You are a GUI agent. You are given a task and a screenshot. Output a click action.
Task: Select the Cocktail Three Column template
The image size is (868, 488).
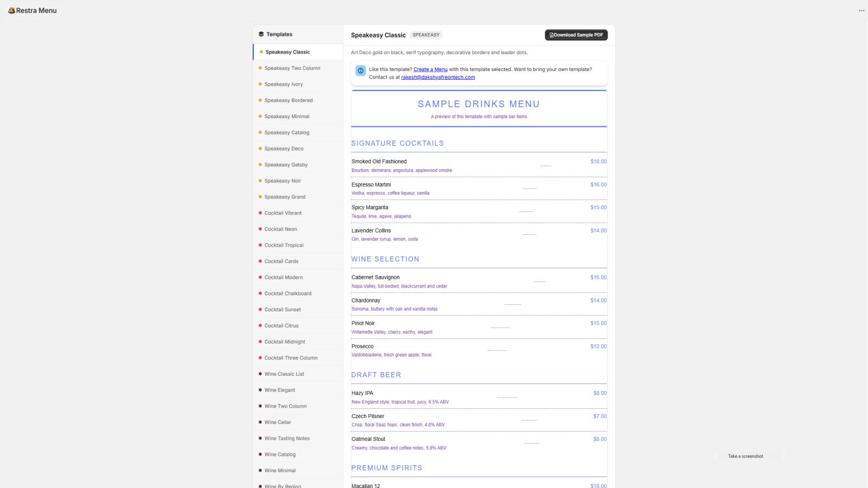(x=291, y=357)
